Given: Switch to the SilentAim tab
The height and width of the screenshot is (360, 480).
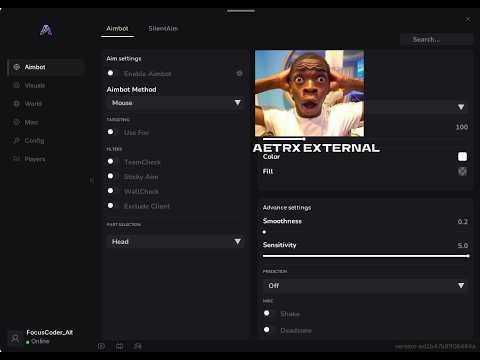Looking at the screenshot, I should 163,29.
